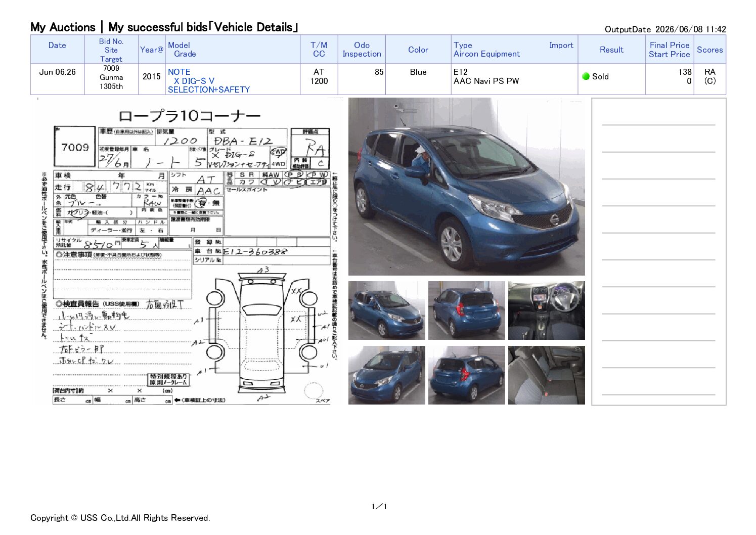Select the final price 138

(685, 72)
